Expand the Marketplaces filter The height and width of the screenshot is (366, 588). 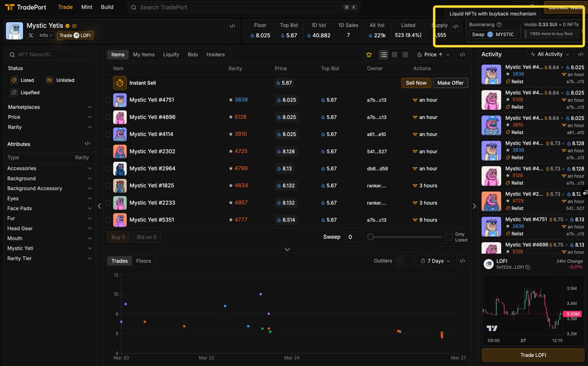49,107
